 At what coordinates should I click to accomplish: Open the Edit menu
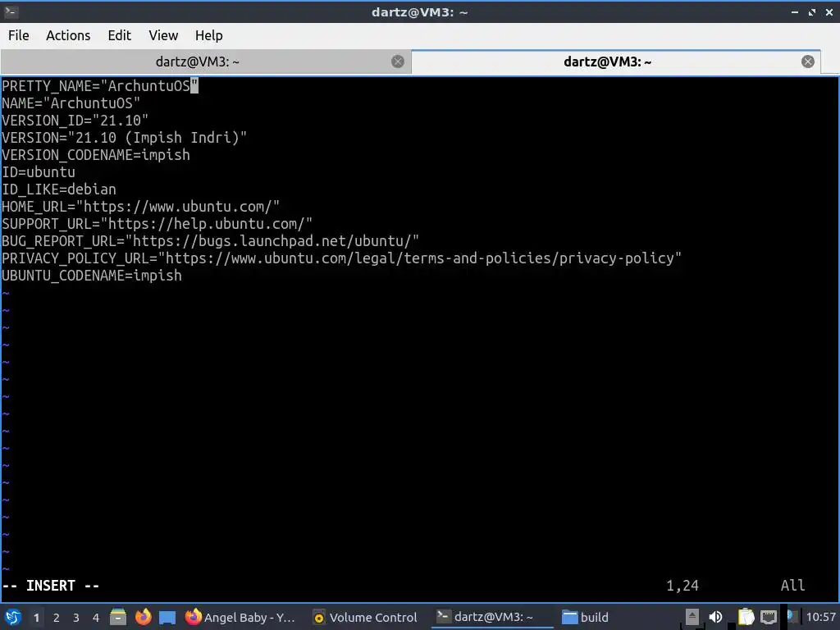[x=119, y=35]
